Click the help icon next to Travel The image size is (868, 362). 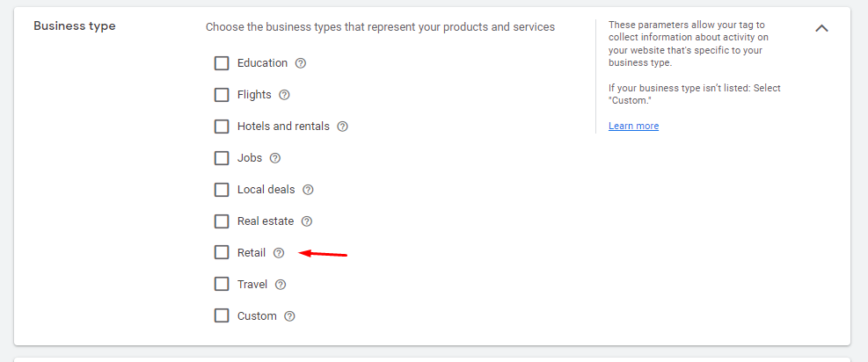tap(281, 285)
